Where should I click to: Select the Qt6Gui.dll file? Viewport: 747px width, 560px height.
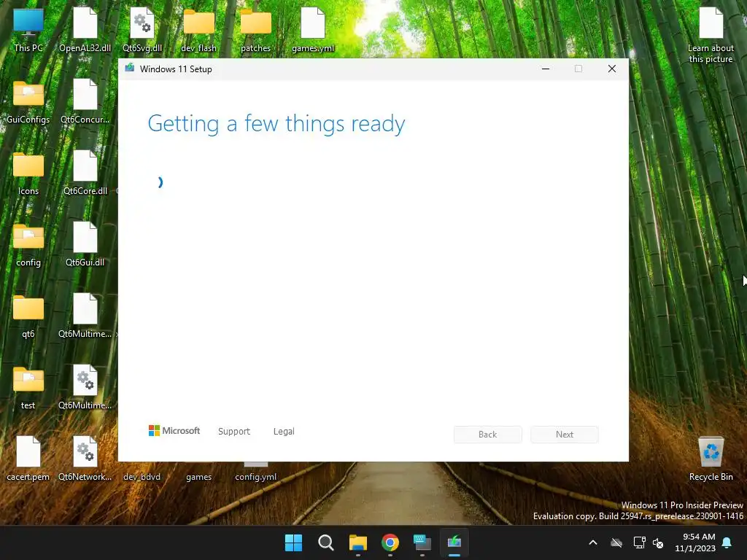(85, 244)
